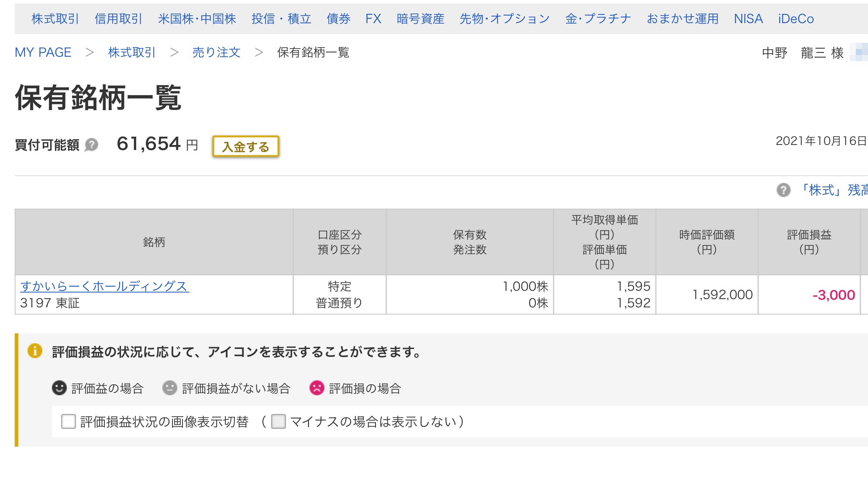Open 暗号資産 menu item

(x=420, y=19)
